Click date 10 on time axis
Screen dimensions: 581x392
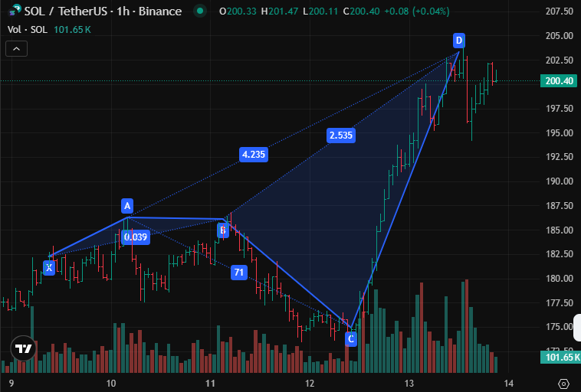tap(111, 384)
